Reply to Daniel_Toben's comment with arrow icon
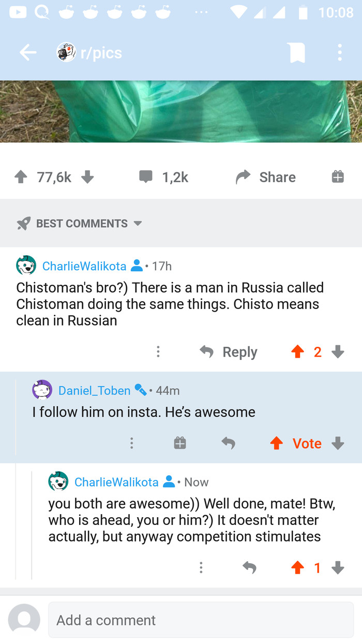The width and height of the screenshot is (362, 644). coord(228,443)
